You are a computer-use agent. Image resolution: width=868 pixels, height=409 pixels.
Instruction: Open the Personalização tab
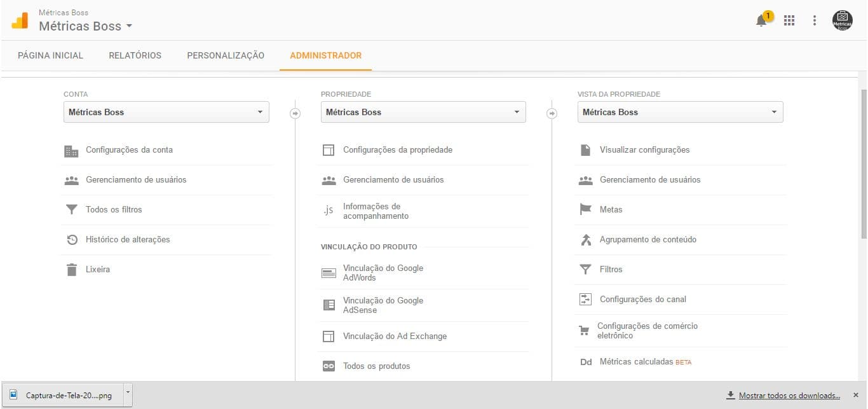tap(225, 55)
